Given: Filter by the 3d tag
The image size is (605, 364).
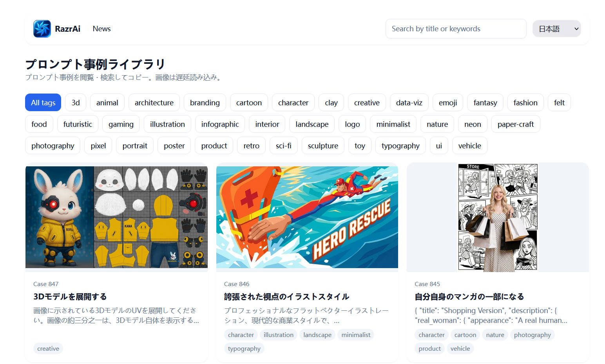Looking at the screenshot, I should click(76, 103).
